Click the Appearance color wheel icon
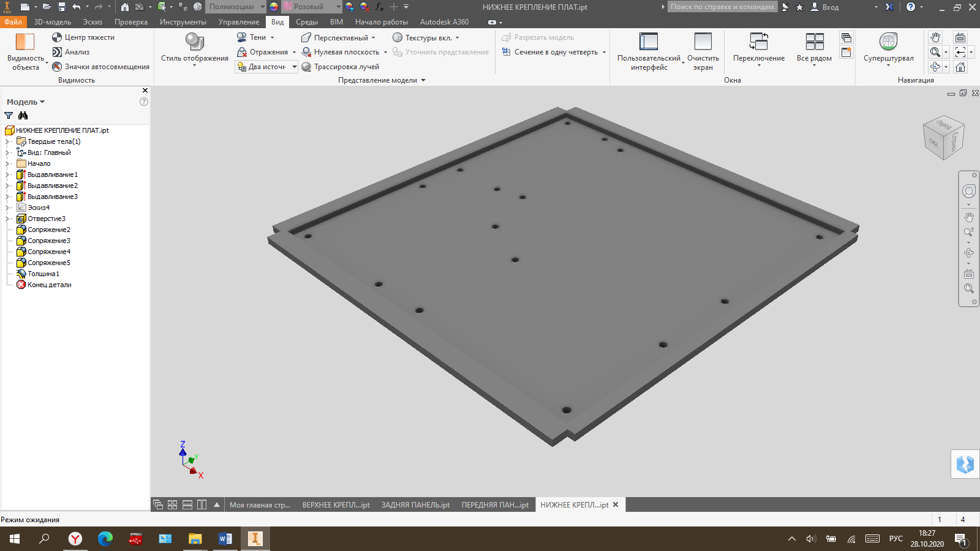980x551 pixels. tap(274, 7)
